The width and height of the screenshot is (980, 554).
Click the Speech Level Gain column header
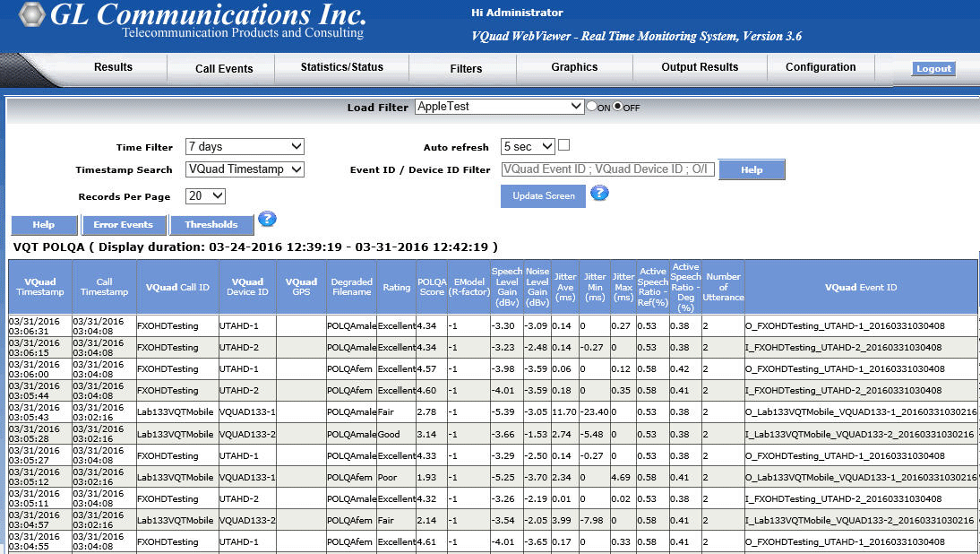(507, 287)
